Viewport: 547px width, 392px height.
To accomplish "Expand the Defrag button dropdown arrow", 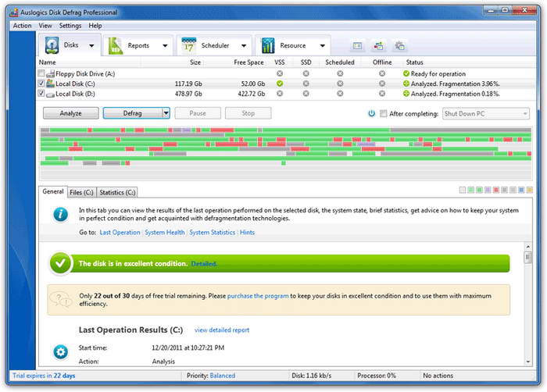I will click(166, 113).
